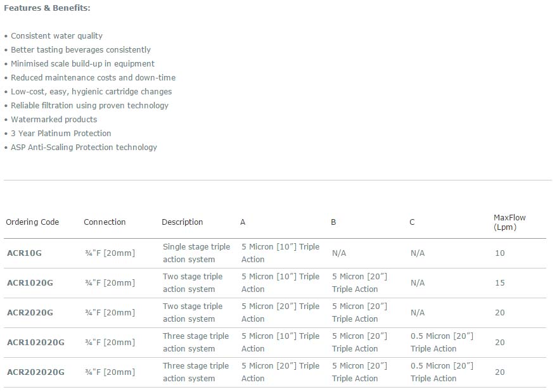Select the ACR1020G ordering code

pyautogui.click(x=30, y=283)
